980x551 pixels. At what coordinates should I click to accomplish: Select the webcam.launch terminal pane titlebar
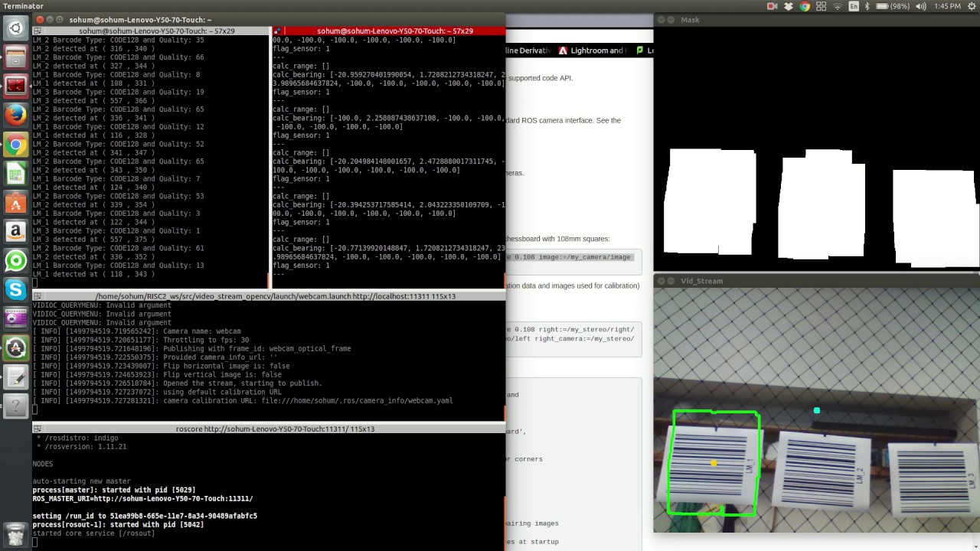click(x=269, y=296)
